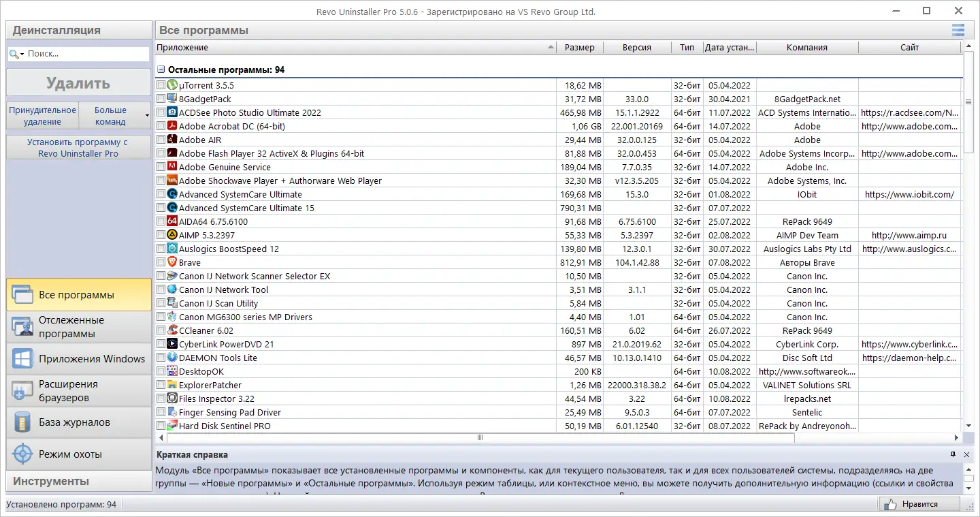Click the Поиск search field
The width and height of the screenshot is (980, 517).
pyautogui.click(x=87, y=54)
